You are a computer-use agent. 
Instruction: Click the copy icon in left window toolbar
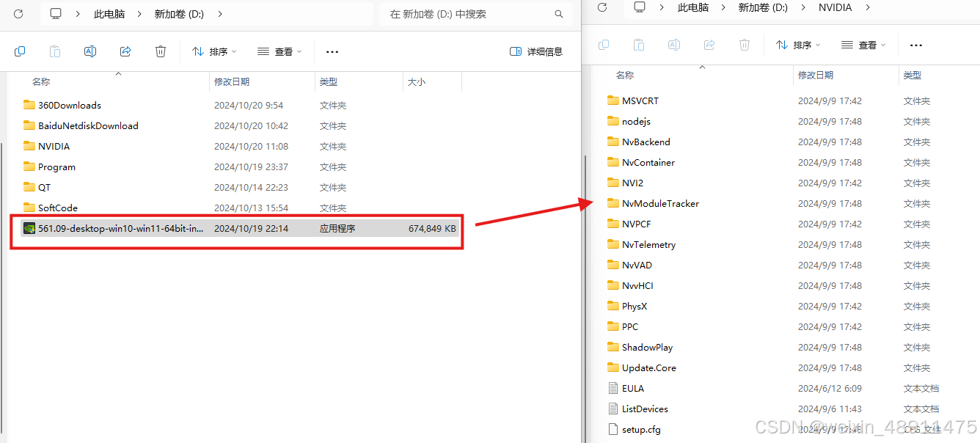(20, 51)
